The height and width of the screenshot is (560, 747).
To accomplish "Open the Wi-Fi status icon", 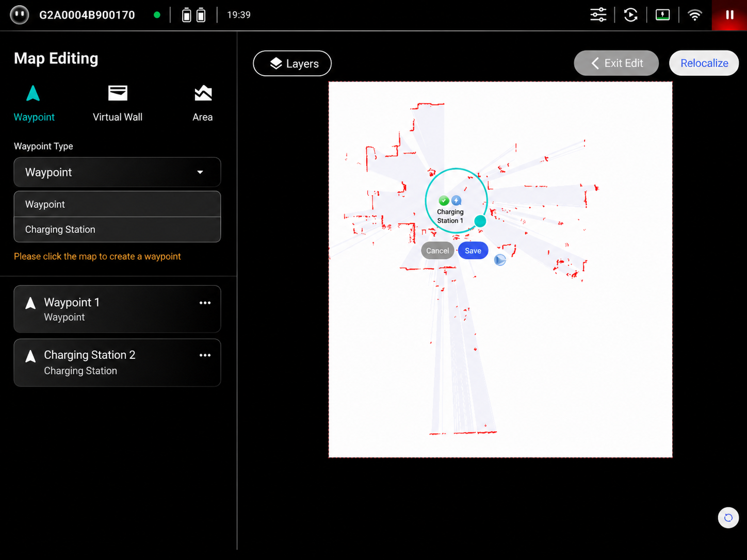I will point(695,14).
